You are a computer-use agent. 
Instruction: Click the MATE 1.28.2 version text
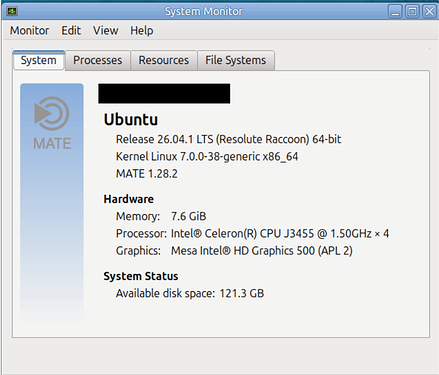click(147, 174)
